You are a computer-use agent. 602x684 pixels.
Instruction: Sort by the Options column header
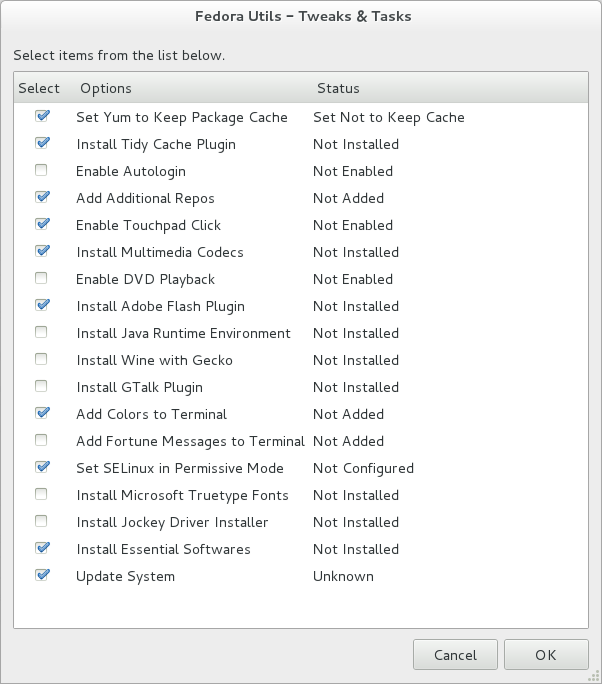tap(106, 88)
